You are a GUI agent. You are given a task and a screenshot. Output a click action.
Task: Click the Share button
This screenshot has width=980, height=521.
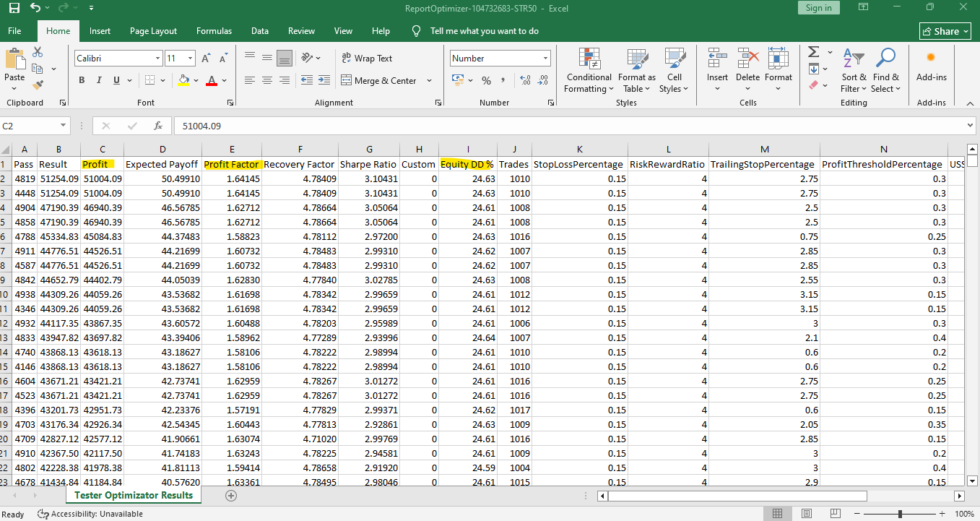945,31
